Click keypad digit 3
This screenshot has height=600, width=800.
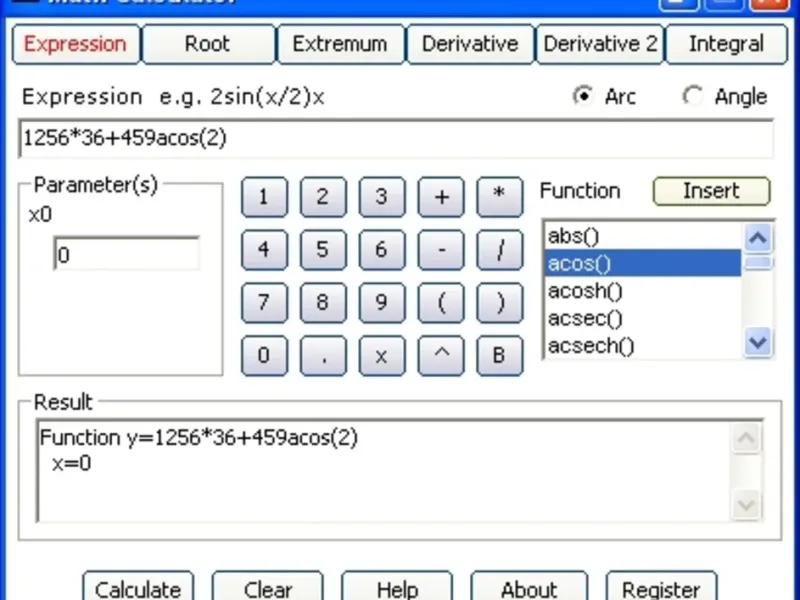coord(382,197)
